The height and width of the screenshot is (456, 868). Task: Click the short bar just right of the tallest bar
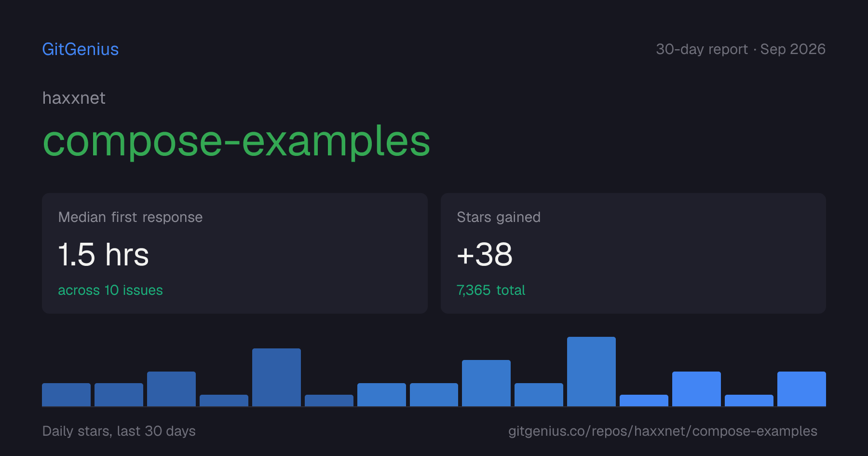tap(644, 401)
